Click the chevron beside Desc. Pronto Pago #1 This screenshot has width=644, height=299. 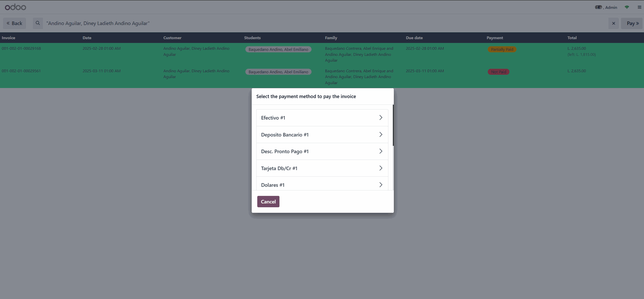[x=381, y=151]
